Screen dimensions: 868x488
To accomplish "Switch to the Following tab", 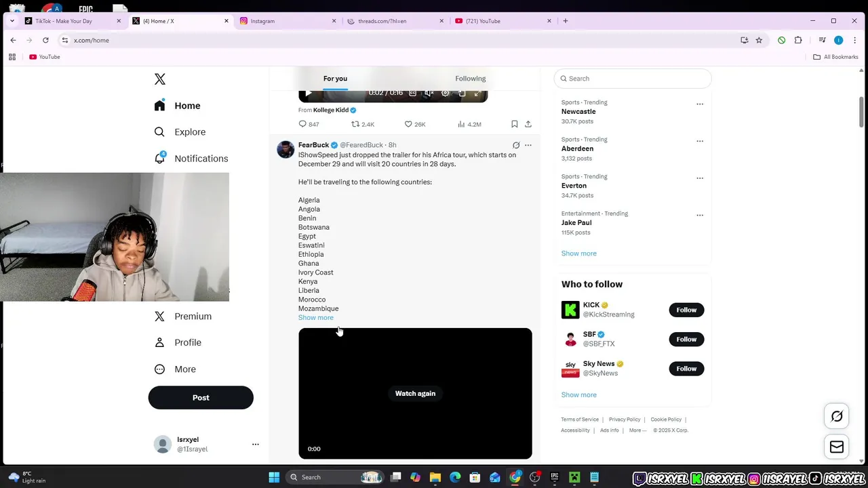I will (471, 79).
